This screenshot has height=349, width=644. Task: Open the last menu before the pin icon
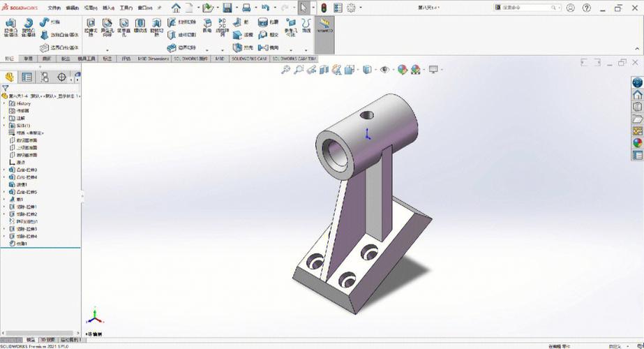click(144, 8)
